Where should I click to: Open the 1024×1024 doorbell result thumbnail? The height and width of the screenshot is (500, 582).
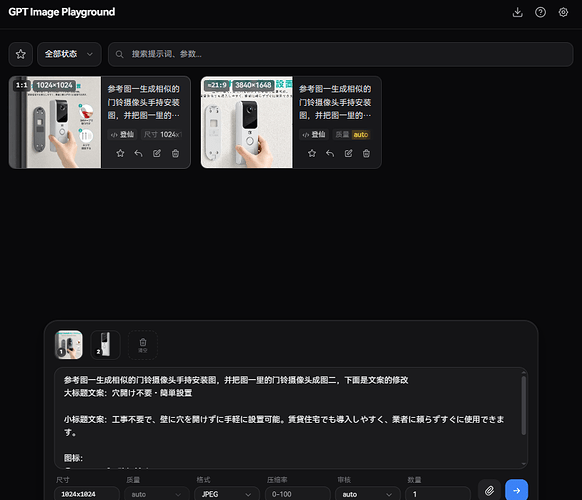(55, 122)
